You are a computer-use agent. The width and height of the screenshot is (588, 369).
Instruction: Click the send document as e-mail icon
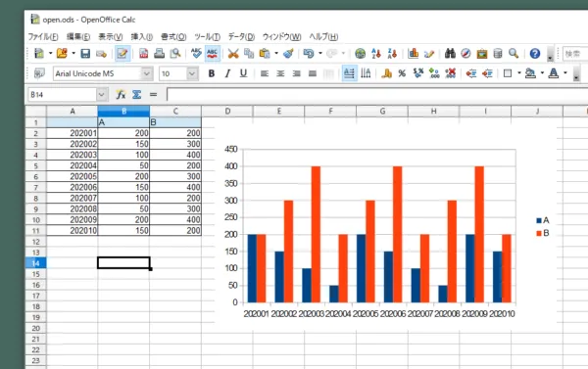click(101, 54)
